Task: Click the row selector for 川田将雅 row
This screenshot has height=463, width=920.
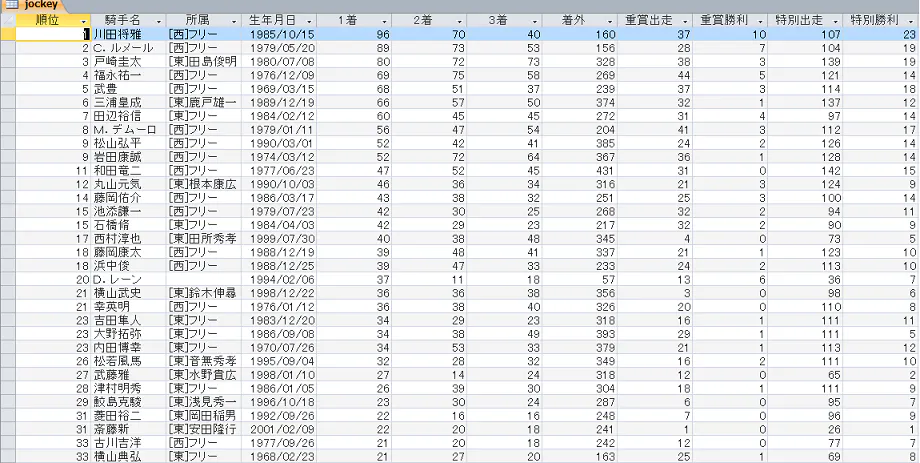Action: coord(8,34)
